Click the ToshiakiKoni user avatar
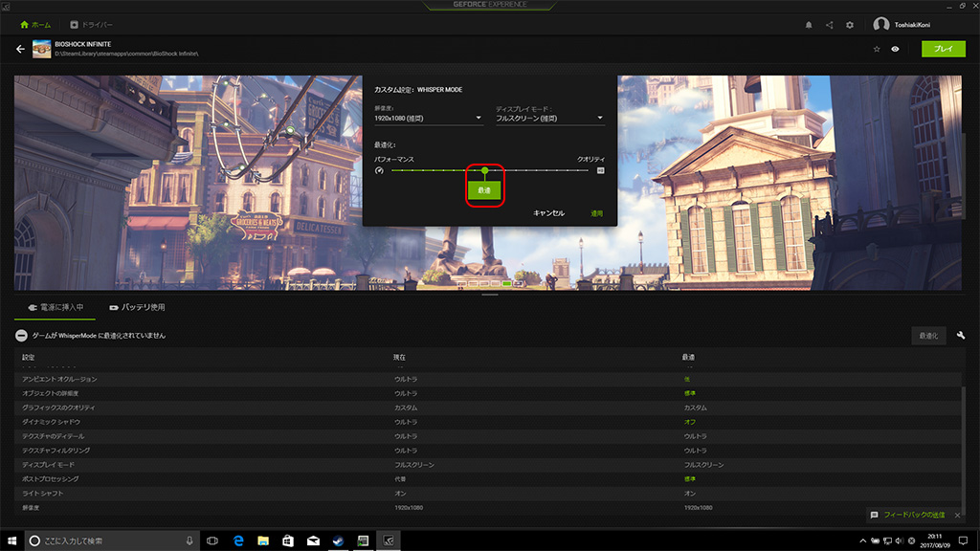 coord(881,24)
